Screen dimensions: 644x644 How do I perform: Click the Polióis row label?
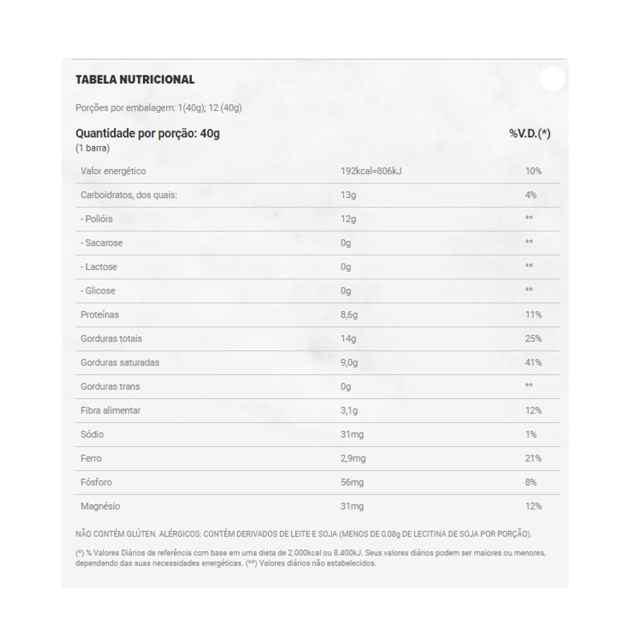(97, 219)
